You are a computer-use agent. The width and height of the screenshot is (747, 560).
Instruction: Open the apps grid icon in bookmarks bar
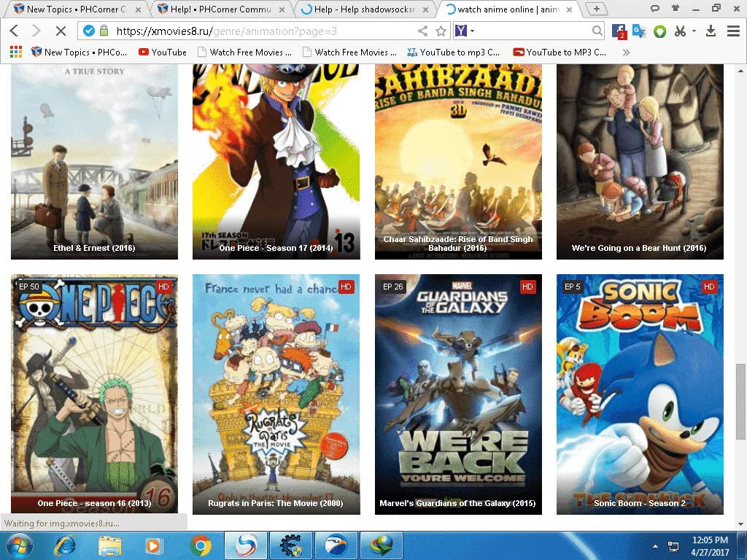pyautogui.click(x=16, y=52)
